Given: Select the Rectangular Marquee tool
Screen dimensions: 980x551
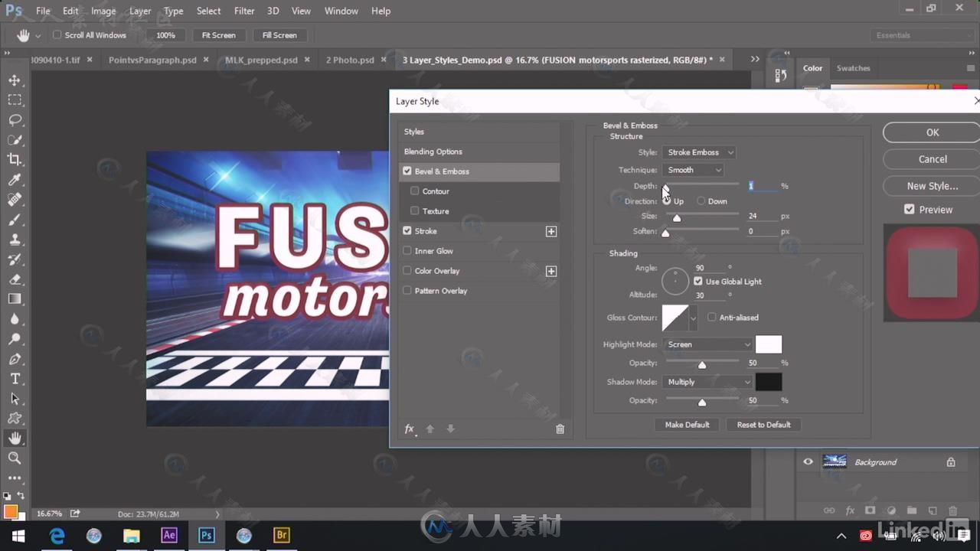Looking at the screenshot, I should click(15, 100).
